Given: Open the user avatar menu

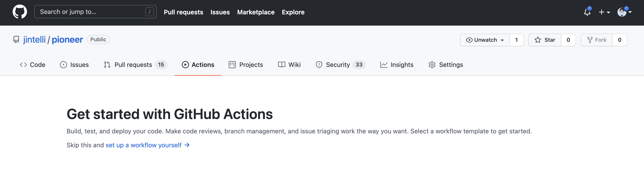Looking at the screenshot, I should [x=624, y=12].
